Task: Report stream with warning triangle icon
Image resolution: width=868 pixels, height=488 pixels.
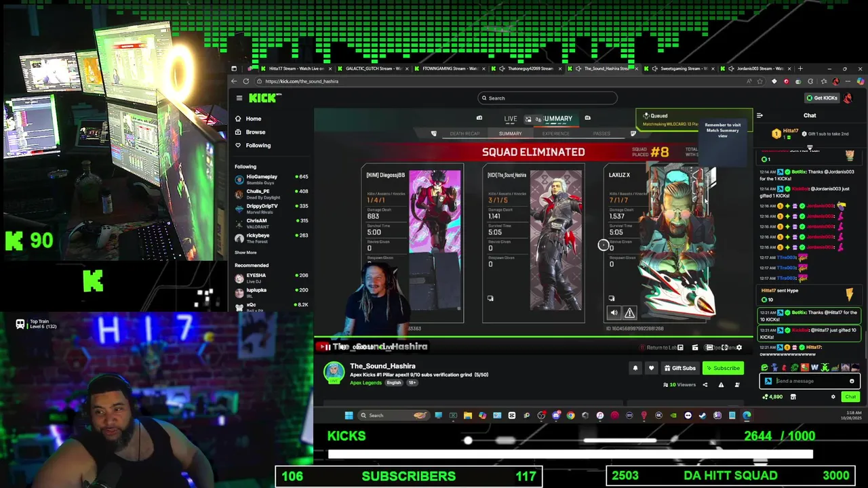Action: [721, 385]
